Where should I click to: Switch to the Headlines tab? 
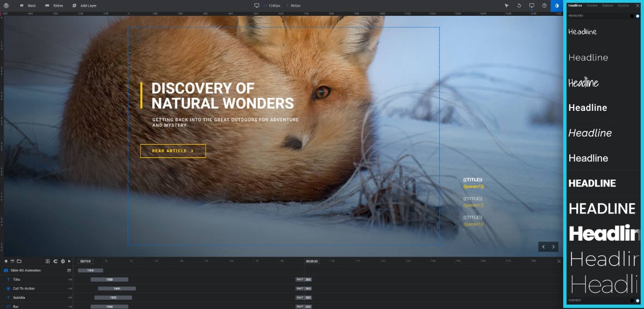(x=575, y=5)
